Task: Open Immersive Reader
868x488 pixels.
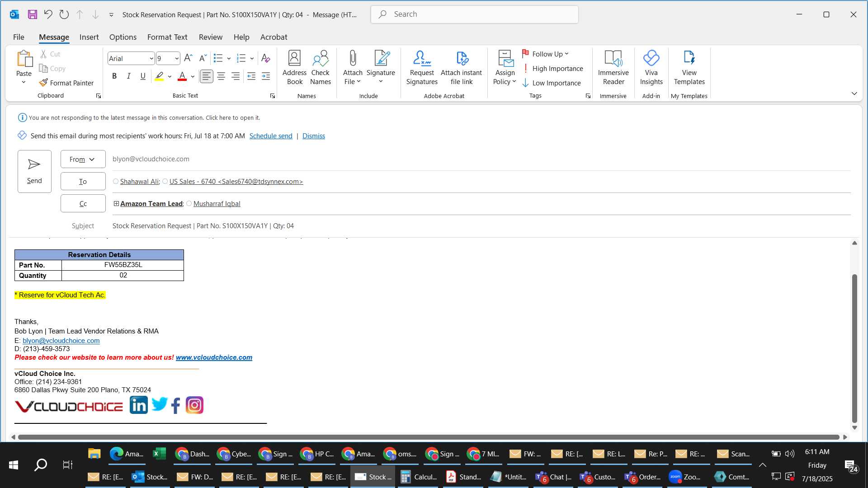Action: [613, 67]
